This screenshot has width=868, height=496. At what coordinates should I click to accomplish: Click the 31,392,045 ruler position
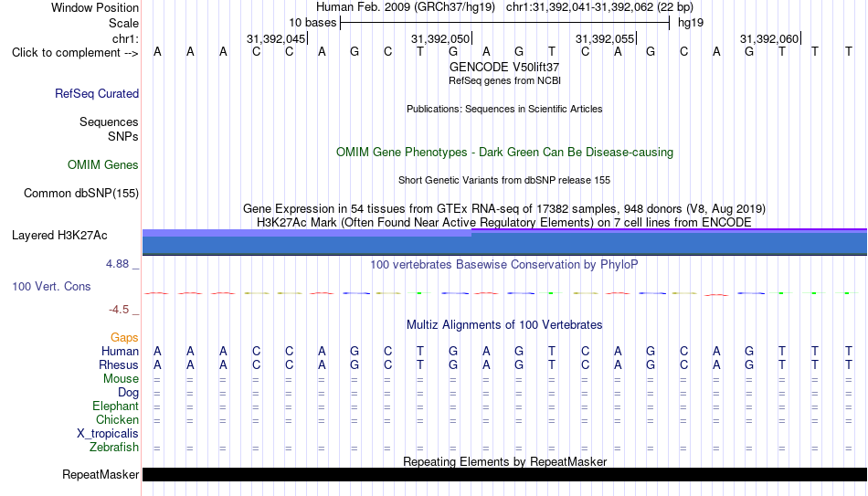click(x=276, y=38)
